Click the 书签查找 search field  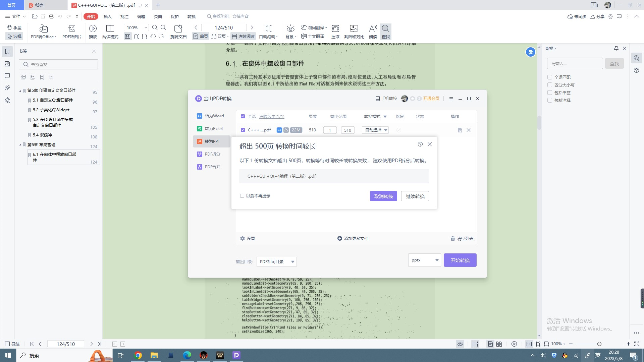(x=58, y=64)
